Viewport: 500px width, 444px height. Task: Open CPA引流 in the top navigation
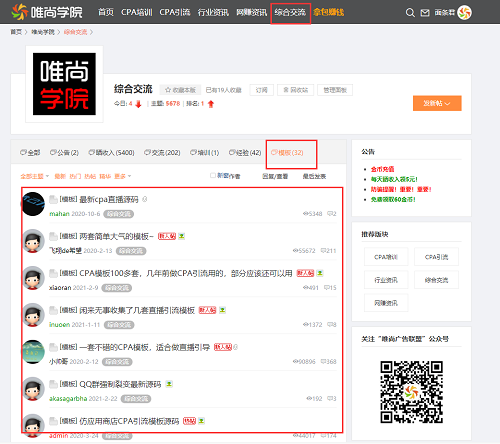click(x=175, y=12)
